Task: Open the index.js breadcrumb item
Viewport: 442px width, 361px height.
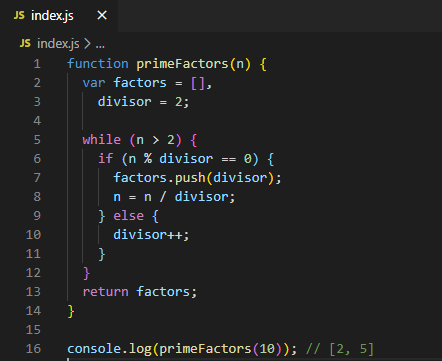Action: (x=58, y=44)
